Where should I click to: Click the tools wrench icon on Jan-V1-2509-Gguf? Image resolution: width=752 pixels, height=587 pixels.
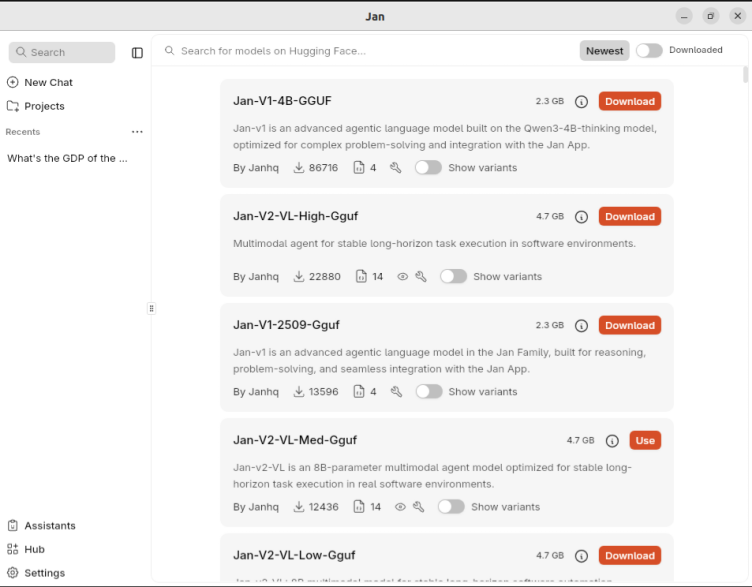coord(396,392)
